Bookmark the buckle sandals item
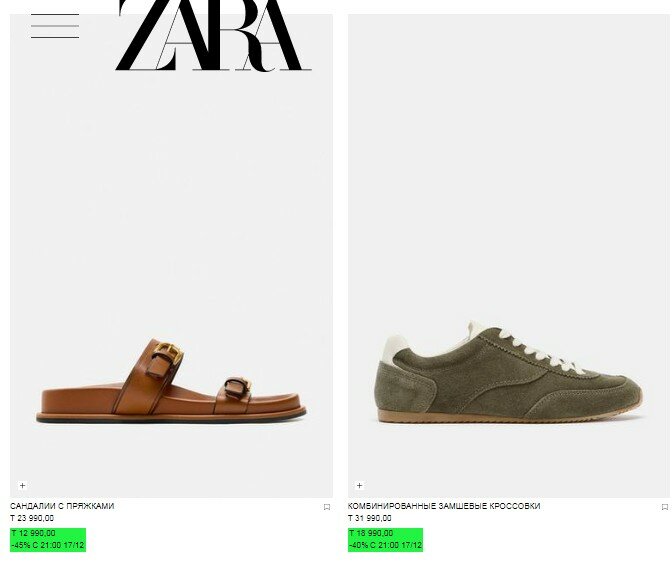Viewport: 672px width, 575px height. click(327, 507)
